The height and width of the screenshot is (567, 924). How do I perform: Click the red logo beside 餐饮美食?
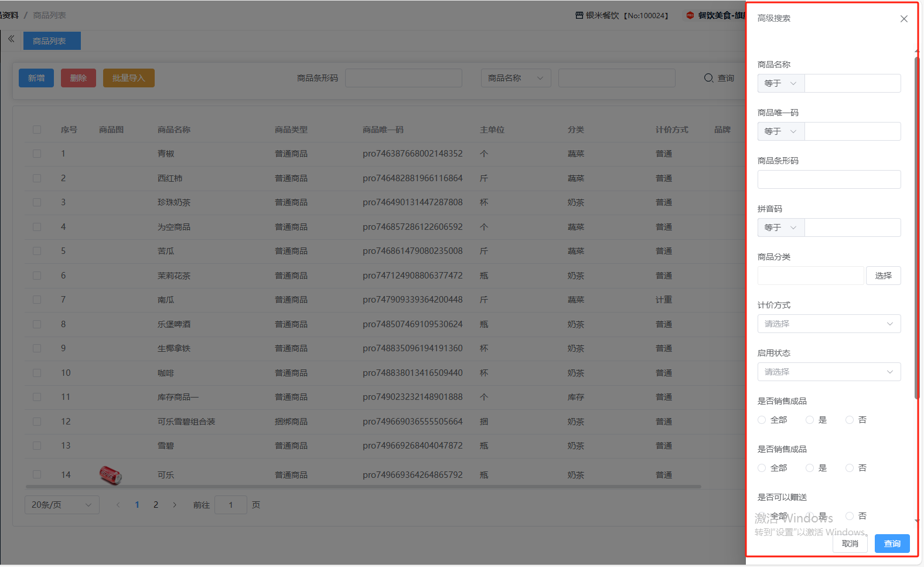click(x=690, y=15)
